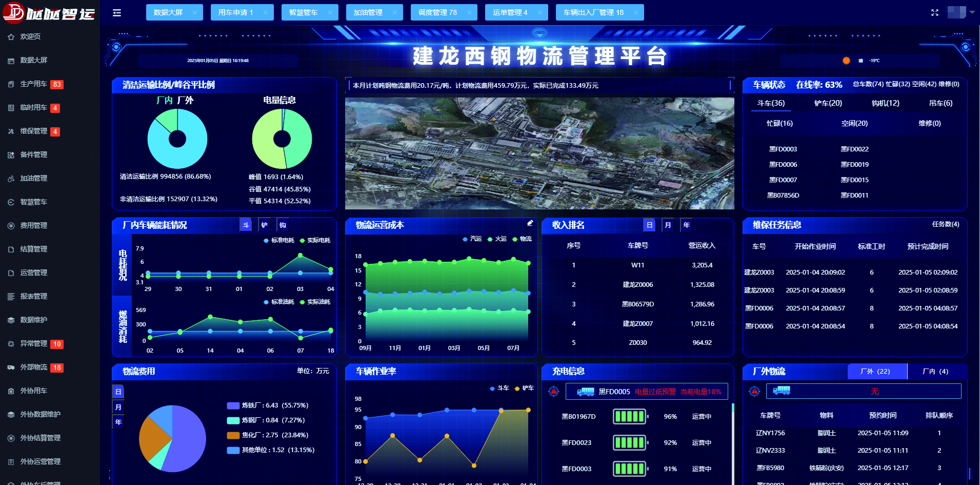
Task: Click the edit pencil icon on 物流运营成本
Action: click(530, 223)
